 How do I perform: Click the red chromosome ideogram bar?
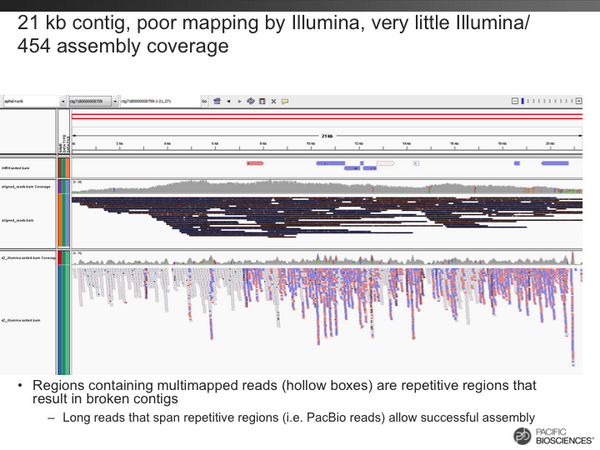[327, 116]
